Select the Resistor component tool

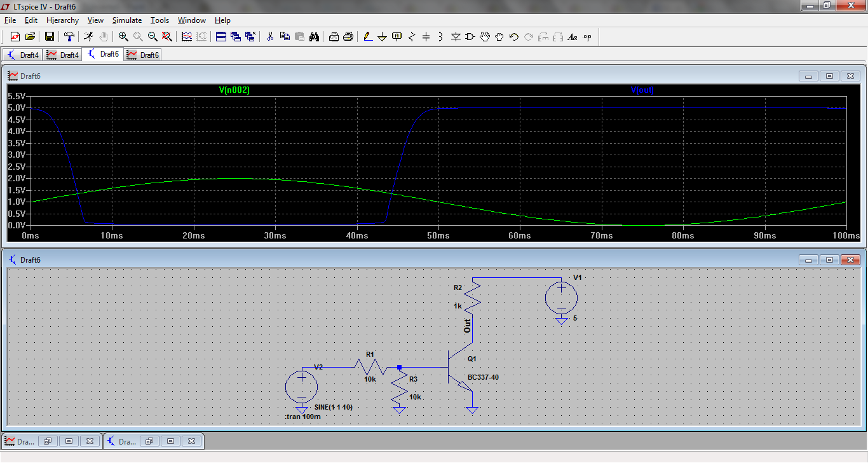click(411, 37)
